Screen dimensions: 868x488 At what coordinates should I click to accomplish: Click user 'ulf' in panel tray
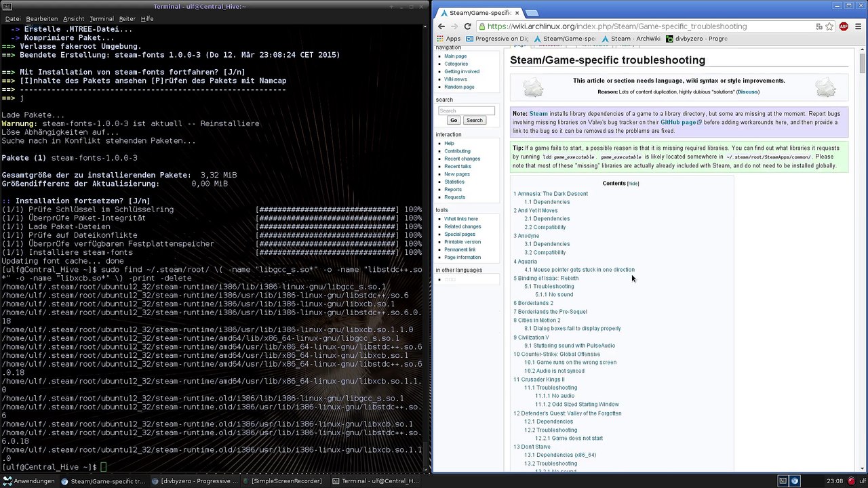pos(861,481)
